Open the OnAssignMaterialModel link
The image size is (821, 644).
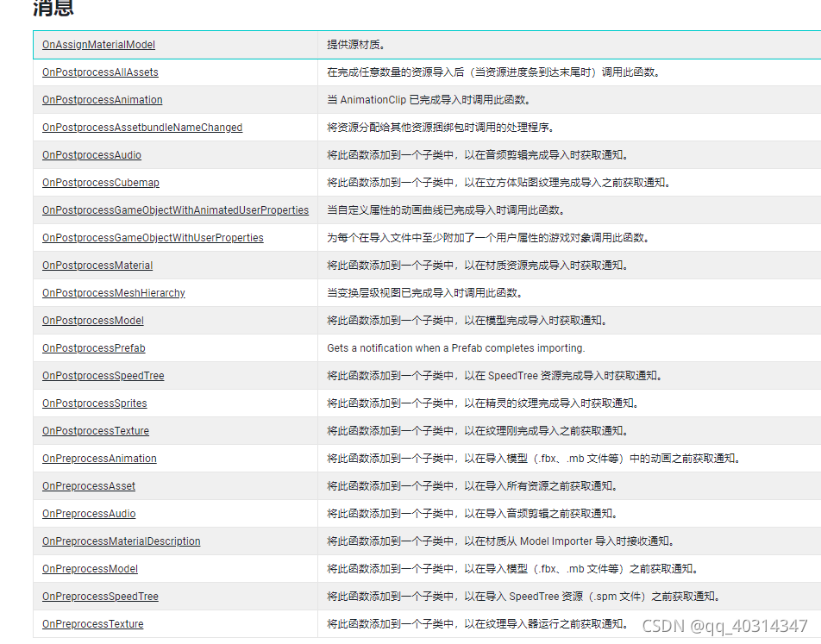coord(98,45)
